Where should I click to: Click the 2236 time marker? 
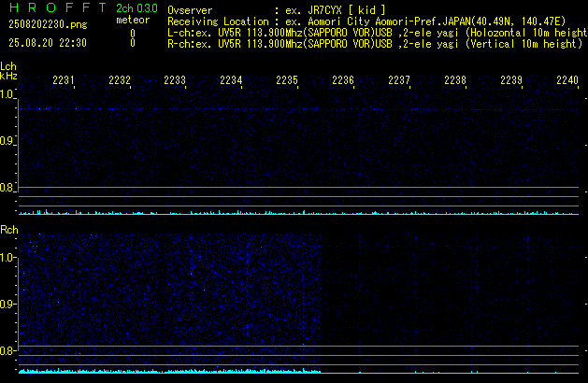click(x=343, y=80)
